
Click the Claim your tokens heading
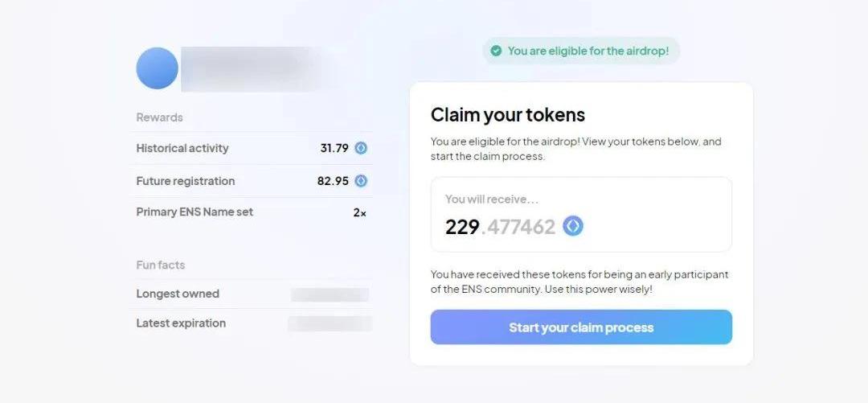pos(508,115)
